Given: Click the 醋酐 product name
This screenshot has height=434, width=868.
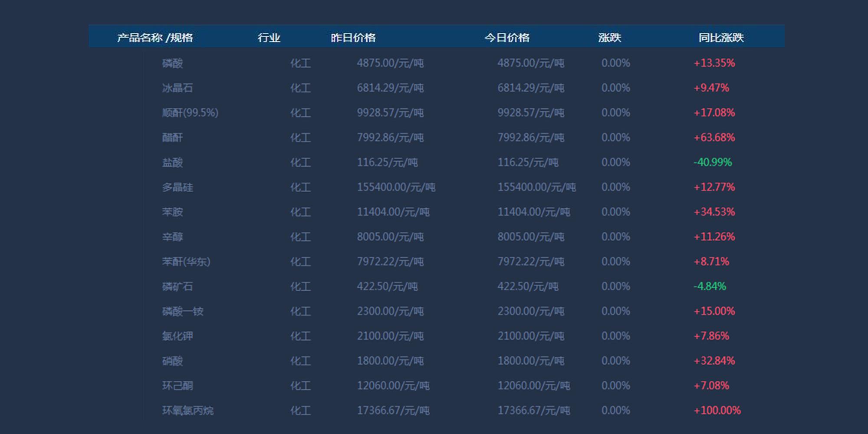Looking at the screenshot, I should 172,138.
